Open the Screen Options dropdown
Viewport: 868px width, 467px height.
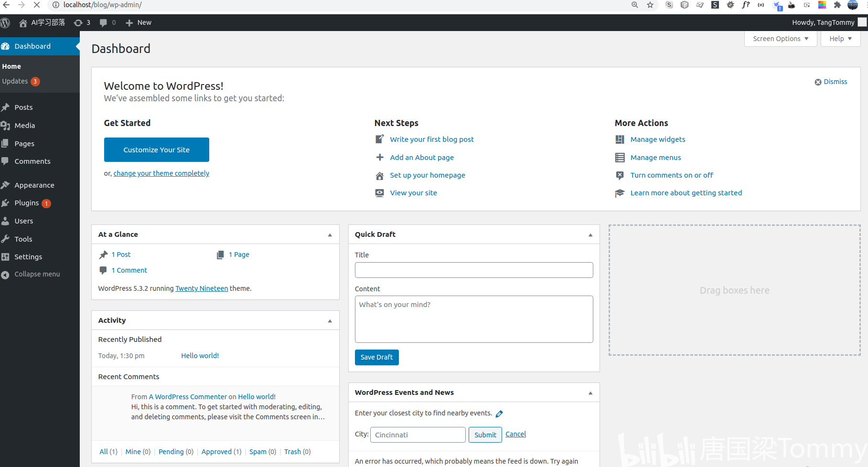tap(781, 39)
